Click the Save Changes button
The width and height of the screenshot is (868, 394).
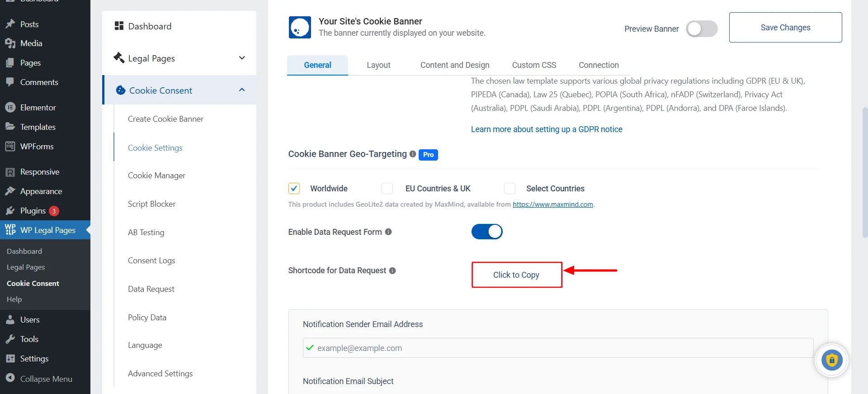click(785, 28)
